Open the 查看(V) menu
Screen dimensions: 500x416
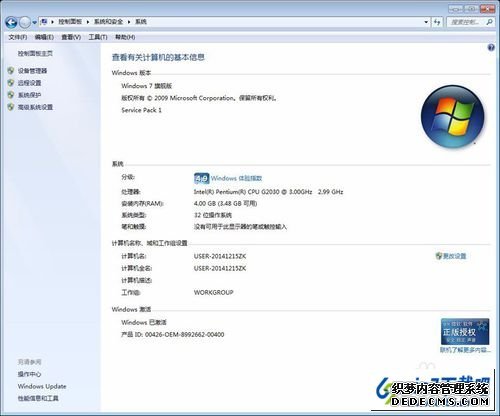click(x=71, y=37)
